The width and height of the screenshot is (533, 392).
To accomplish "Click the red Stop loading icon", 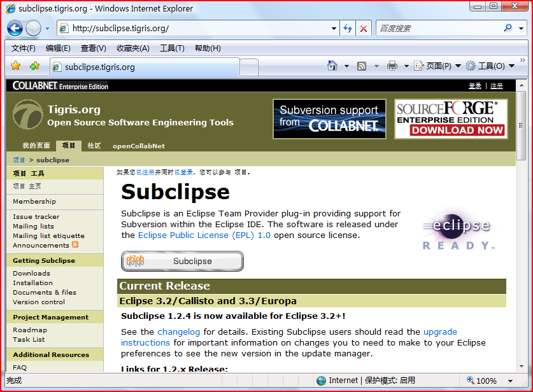I will pos(364,29).
